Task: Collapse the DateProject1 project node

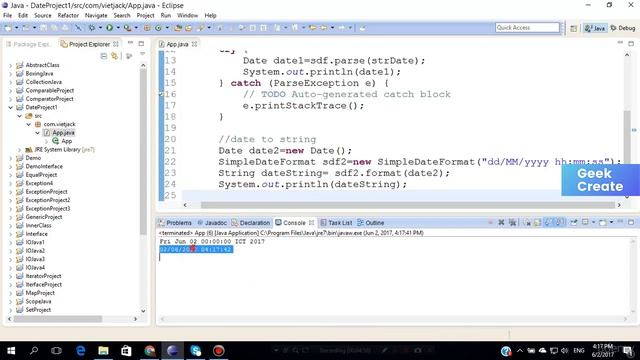Action: point(11,107)
